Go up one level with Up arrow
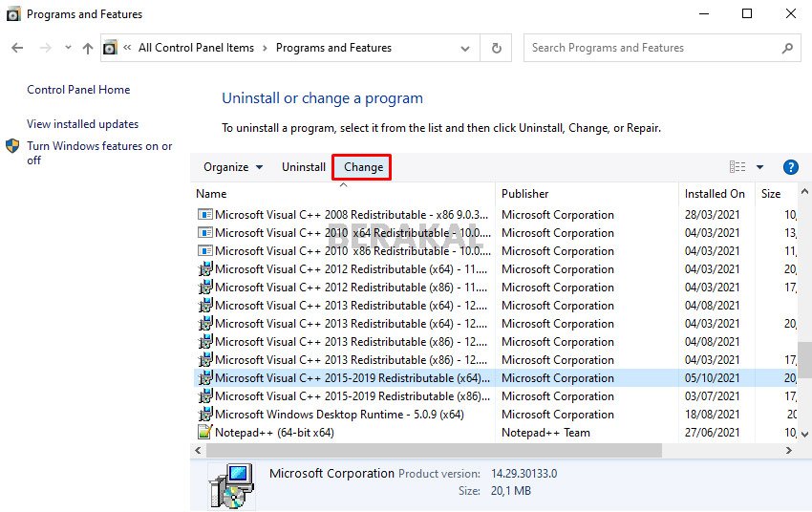The image size is (812, 512). coord(88,48)
